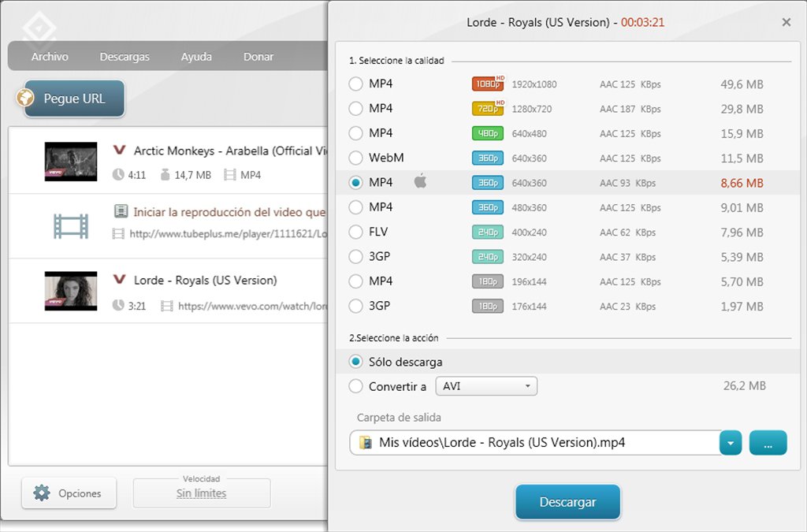Click the file size icon beside 14,7 MB
Screen dimensions: 807x532
click(165, 175)
